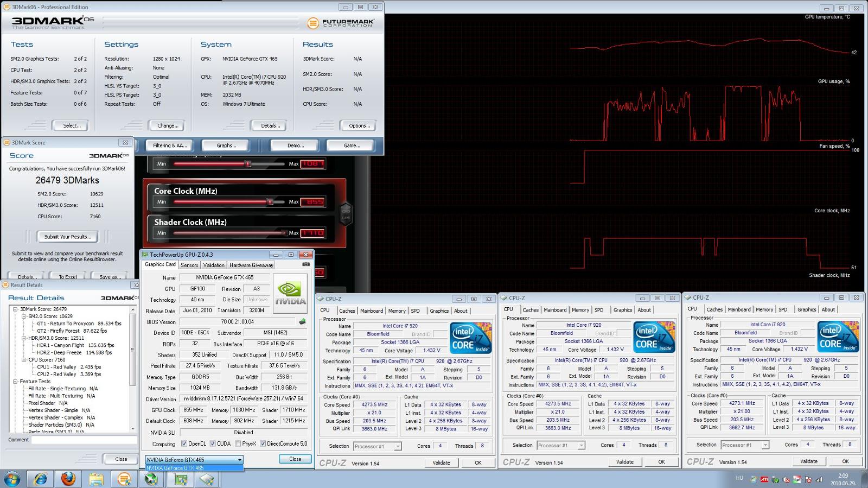This screenshot has width=868, height=488.
Task: Click the Select... button under Tests
Action: (x=72, y=125)
